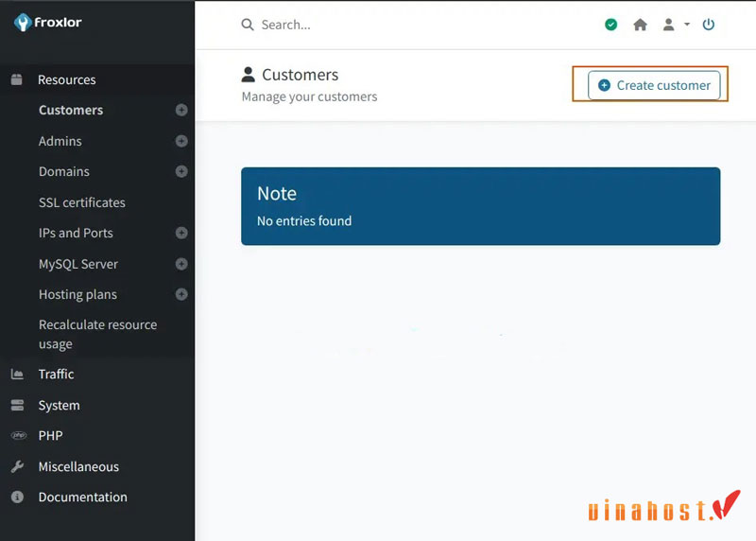
Task: Click the Create customer button
Action: 654,85
